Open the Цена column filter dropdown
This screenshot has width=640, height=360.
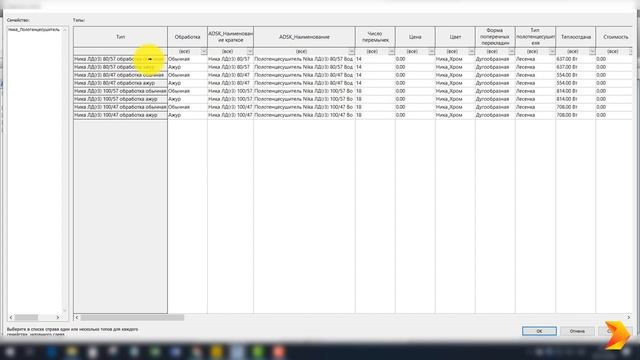431,51
